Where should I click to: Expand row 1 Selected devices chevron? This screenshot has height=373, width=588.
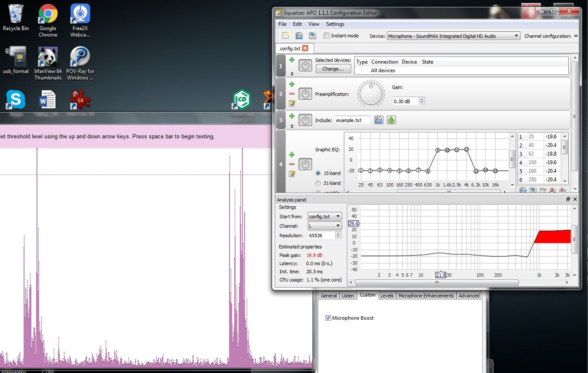tap(292, 73)
